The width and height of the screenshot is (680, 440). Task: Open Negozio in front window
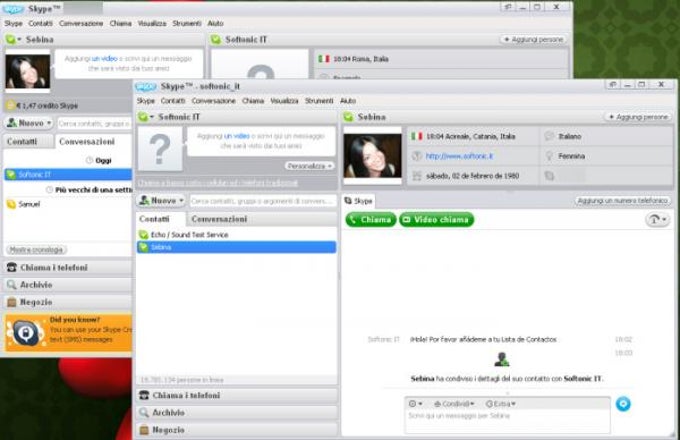click(x=237, y=430)
